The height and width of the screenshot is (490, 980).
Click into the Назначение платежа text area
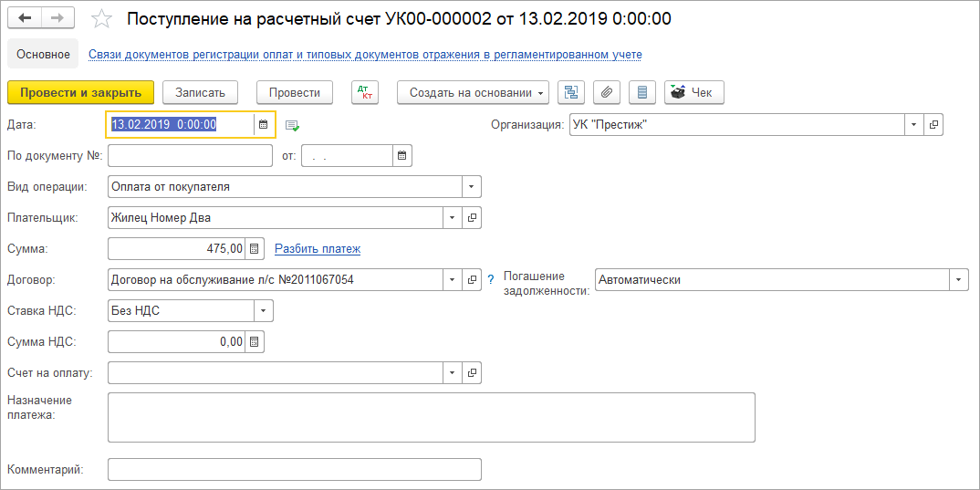431,417
